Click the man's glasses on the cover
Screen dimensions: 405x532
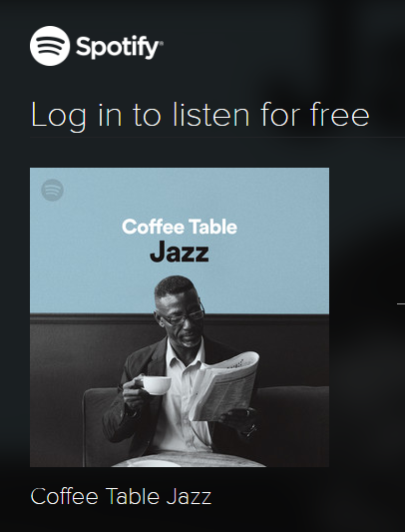coord(182,316)
